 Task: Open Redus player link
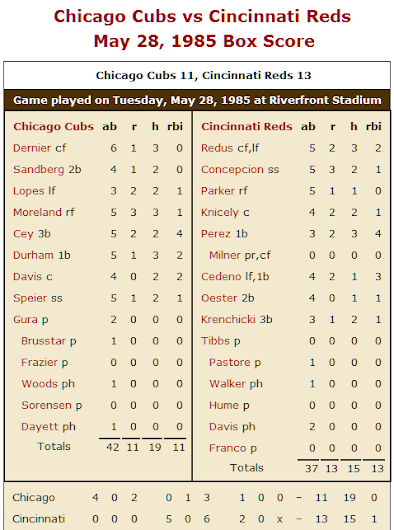click(x=217, y=148)
